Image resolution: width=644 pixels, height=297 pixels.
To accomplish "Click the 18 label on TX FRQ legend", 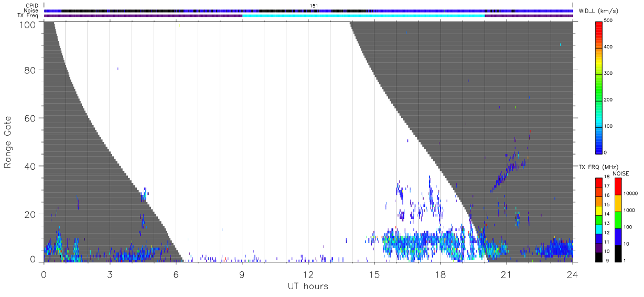I will pos(606,177).
